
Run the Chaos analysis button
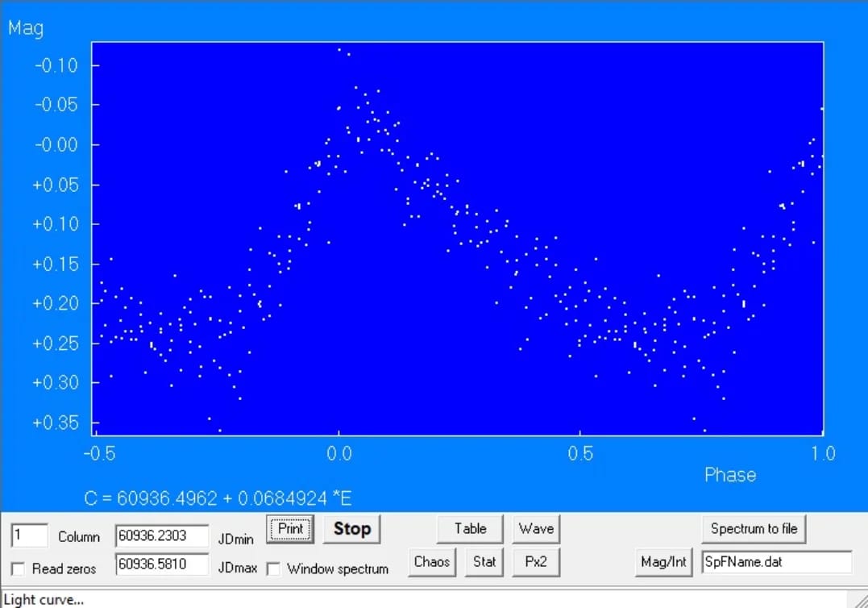point(432,561)
